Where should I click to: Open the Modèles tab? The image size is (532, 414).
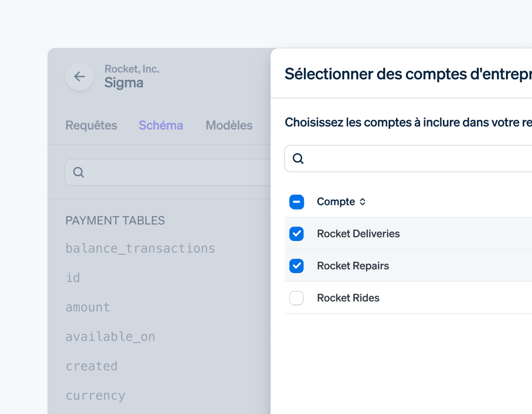click(x=229, y=125)
